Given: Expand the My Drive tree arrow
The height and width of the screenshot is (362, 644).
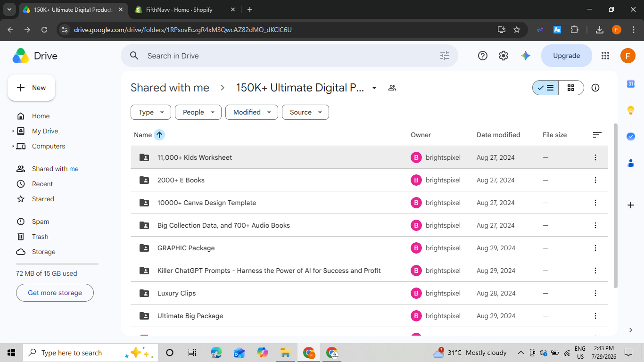Looking at the screenshot, I should coord(13,131).
